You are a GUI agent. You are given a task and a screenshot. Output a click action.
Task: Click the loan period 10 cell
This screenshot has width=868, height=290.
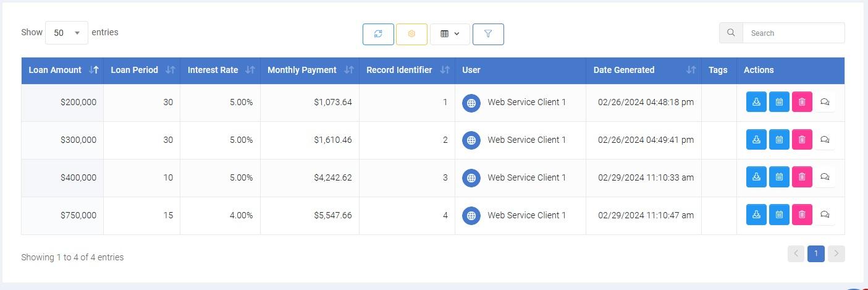coord(141,178)
